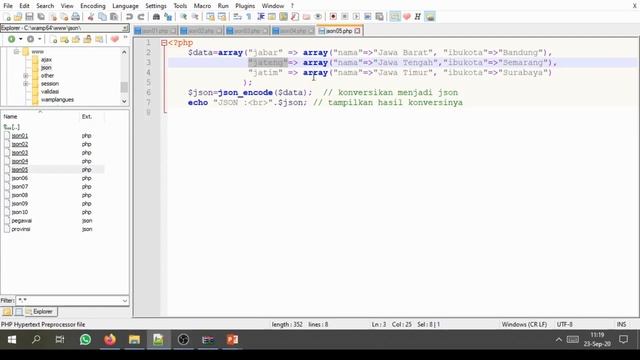
Task: Open the Encoding menu
Action: point(93,6)
